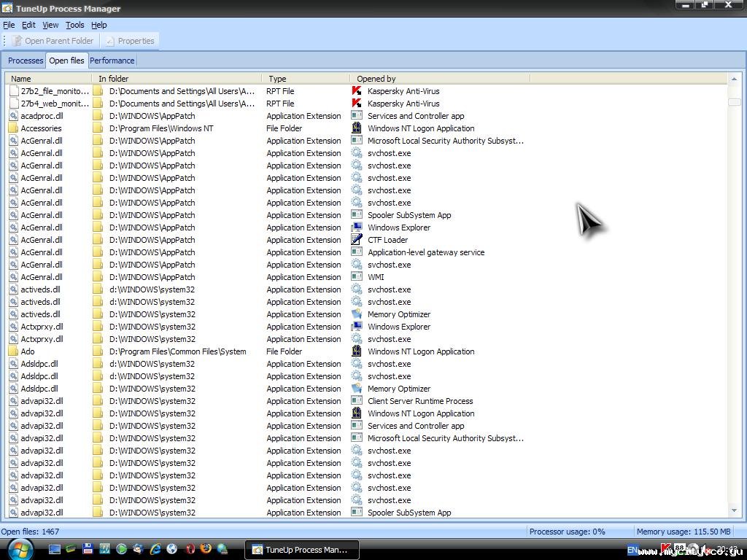
Task: Click the Accessories folder icon
Action: point(13,128)
